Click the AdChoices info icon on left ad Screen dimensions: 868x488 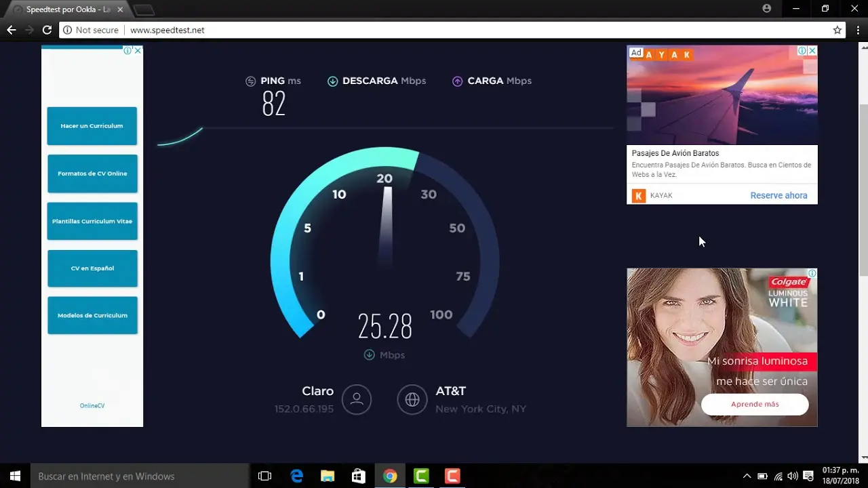tap(127, 50)
